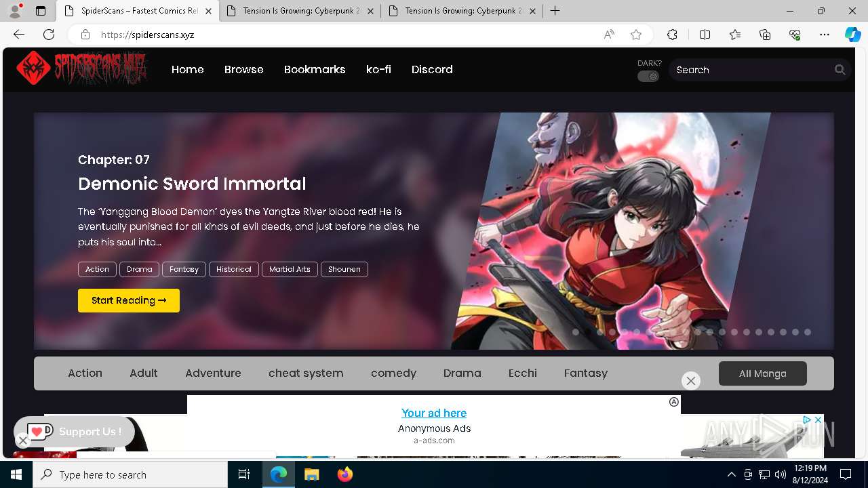
Task: Focus the site Search input field
Action: click(751, 70)
